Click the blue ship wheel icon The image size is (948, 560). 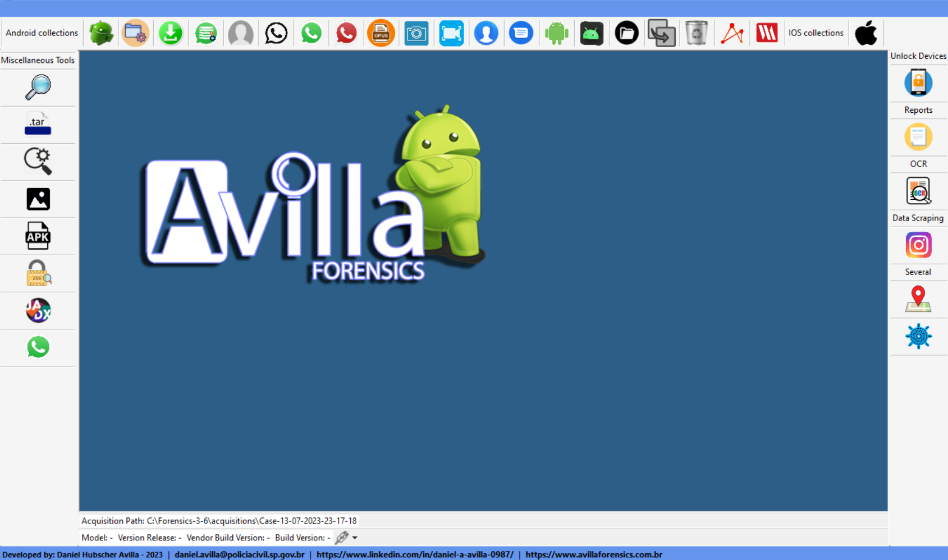(x=918, y=336)
